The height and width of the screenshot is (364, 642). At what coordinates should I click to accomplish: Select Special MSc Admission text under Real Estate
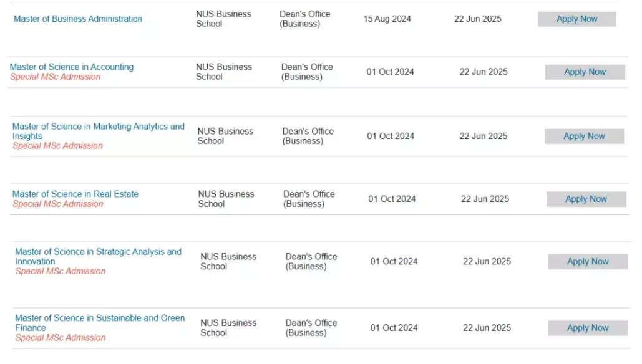pos(58,204)
